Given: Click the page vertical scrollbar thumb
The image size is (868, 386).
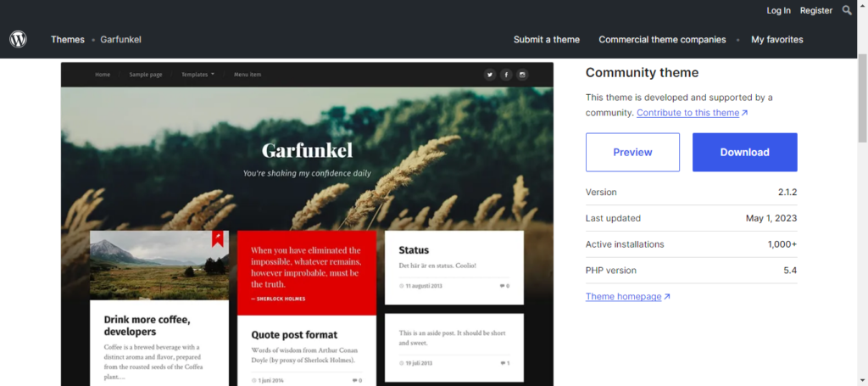Looking at the screenshot, I should coord(862,98).
